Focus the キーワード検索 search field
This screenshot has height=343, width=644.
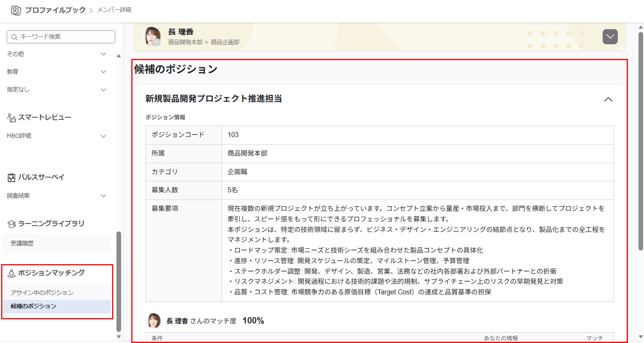[x=61, y=37]
